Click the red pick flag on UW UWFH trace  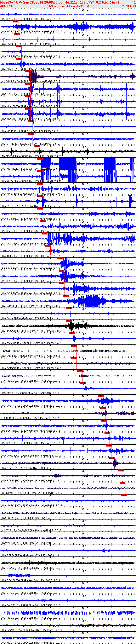click(101, 396)
